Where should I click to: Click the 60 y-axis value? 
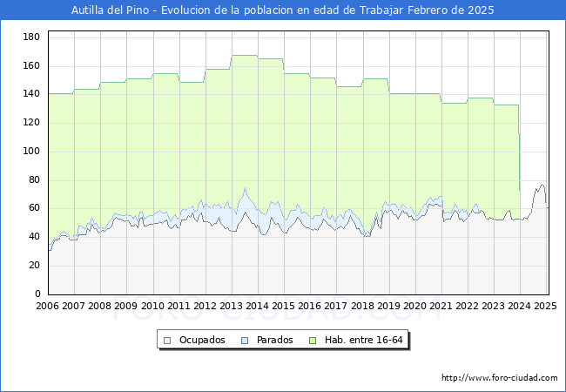(x=34, y=208)
